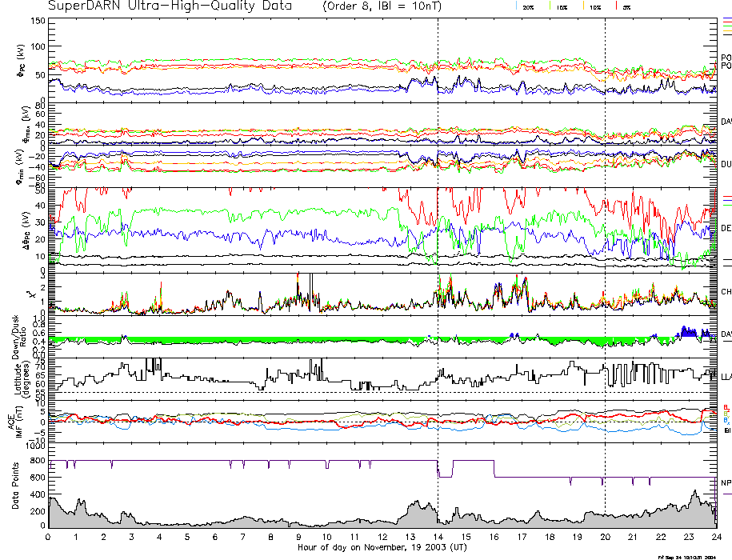Click the hour 24 tick label
Viewport: 732px width, 560px height.
715,537
